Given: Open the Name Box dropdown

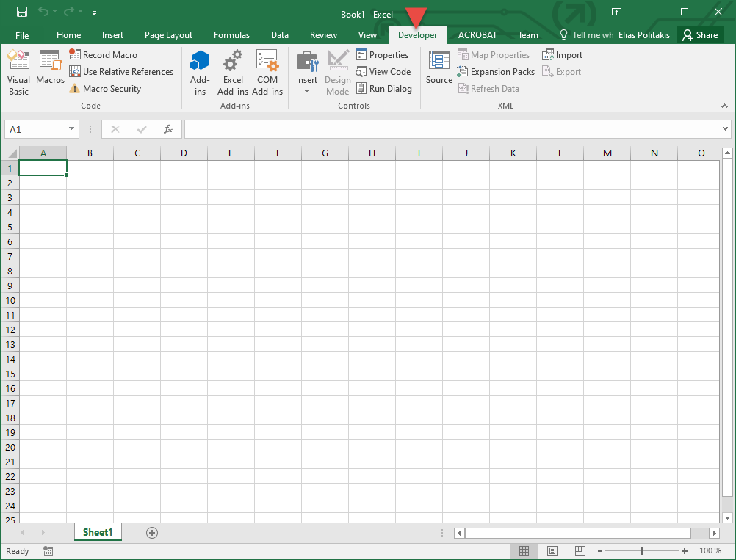Looking at the screenshot, I should point(71,129).
